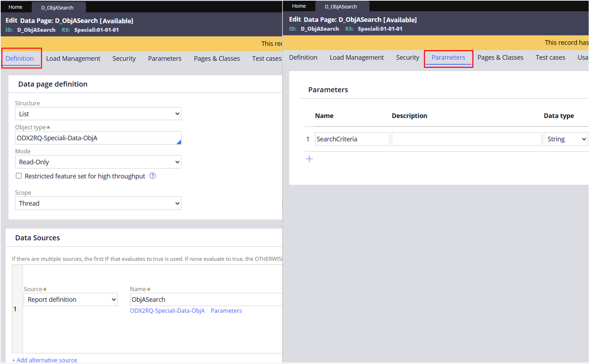Click the empty parameter Description field
The image size is (589, 364).
coord(466,139)
